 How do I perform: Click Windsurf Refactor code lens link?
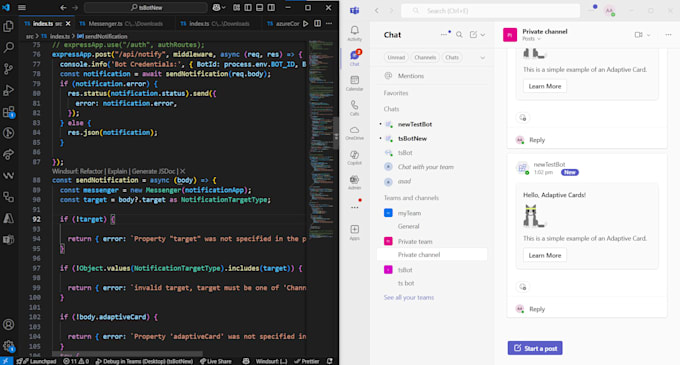point(78,171)
